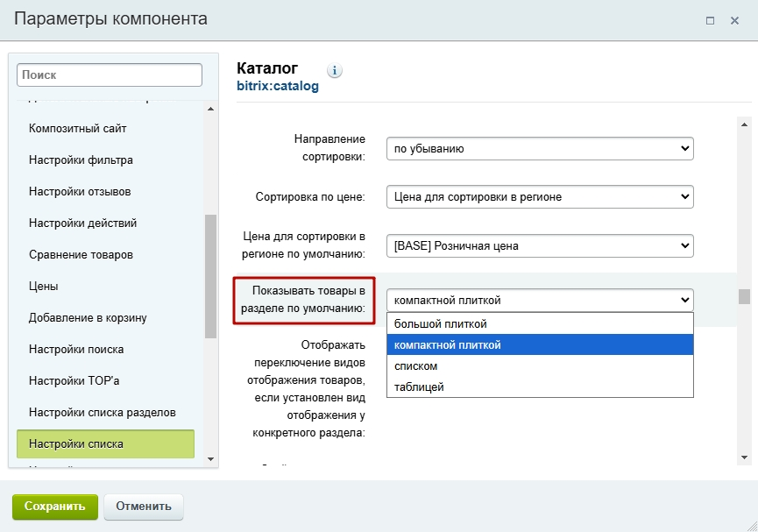
Task: Close the dialog with the X icon
Action: click(735, 20)
